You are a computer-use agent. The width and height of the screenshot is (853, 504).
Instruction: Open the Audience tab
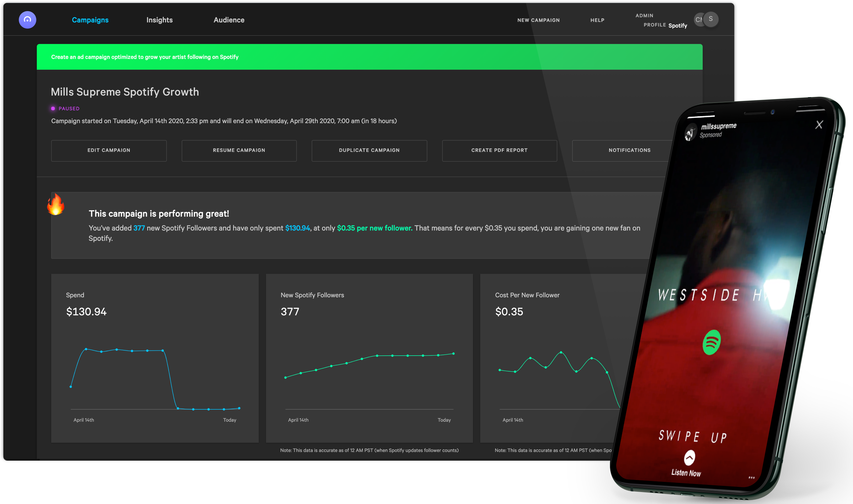229,20
